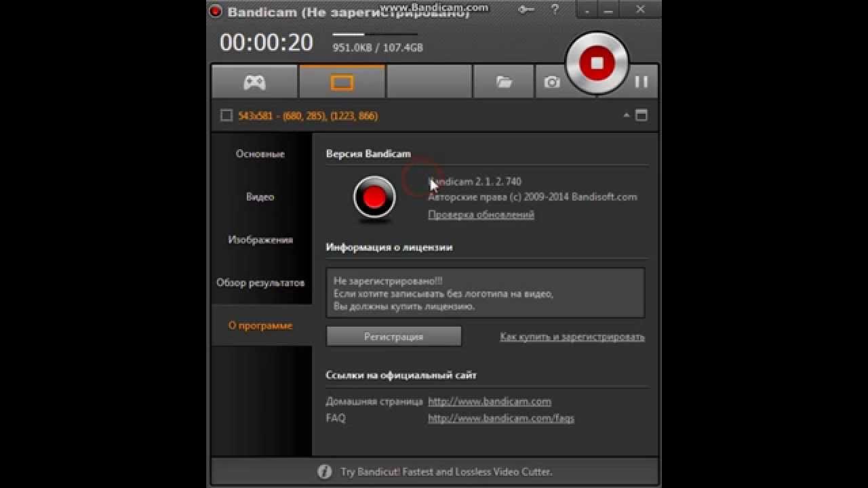
Task: Click the Регистрация button
Action: (393, 336)
